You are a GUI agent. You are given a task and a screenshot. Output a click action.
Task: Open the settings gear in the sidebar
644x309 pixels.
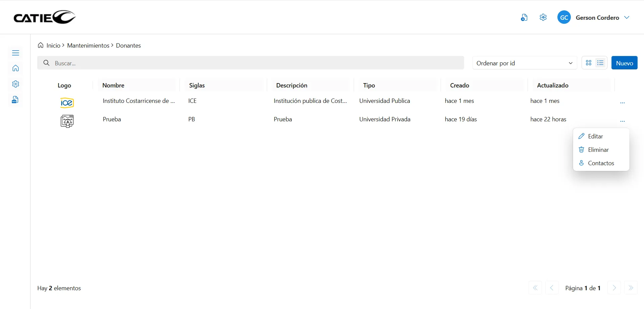(15, 84)
